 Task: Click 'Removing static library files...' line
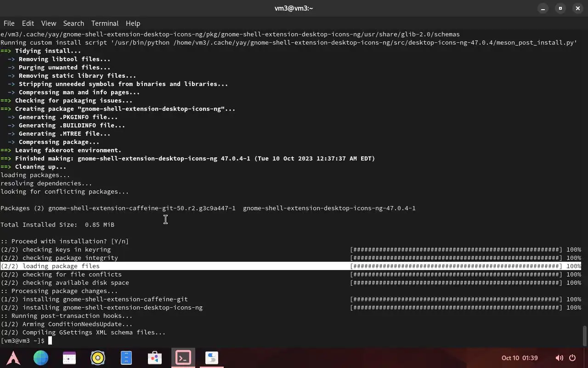72,75
